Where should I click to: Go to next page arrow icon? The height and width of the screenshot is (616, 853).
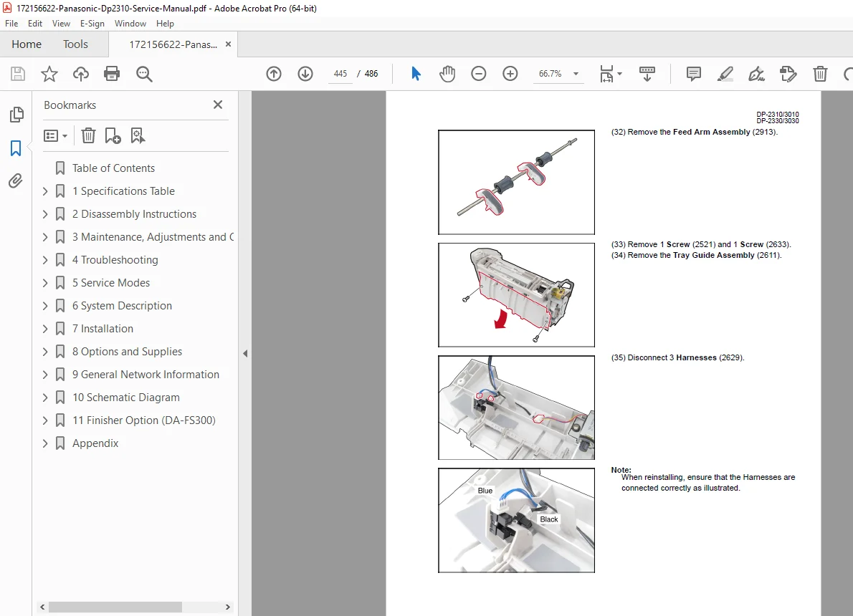click(305, 73)
